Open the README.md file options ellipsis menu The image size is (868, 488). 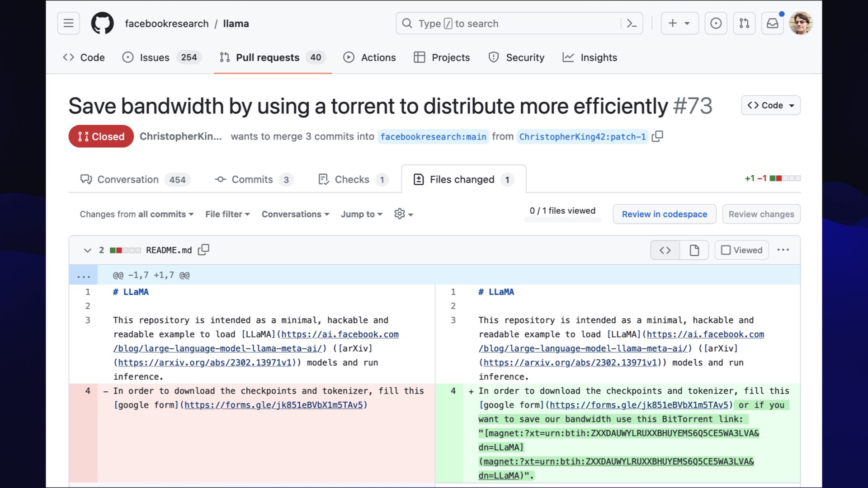coord(783,250)
